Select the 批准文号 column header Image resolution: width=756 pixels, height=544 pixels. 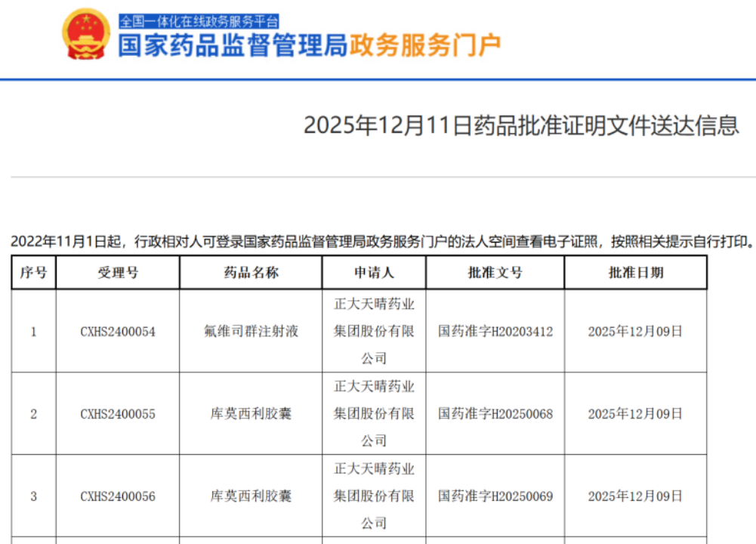click(495, 272)
